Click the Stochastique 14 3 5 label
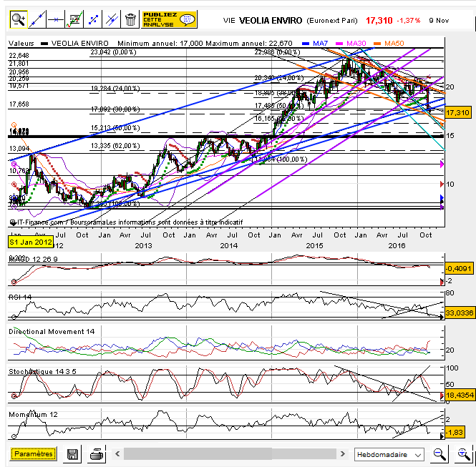The height and width of the screenshot is (467, 476). [x=42, y=371]
